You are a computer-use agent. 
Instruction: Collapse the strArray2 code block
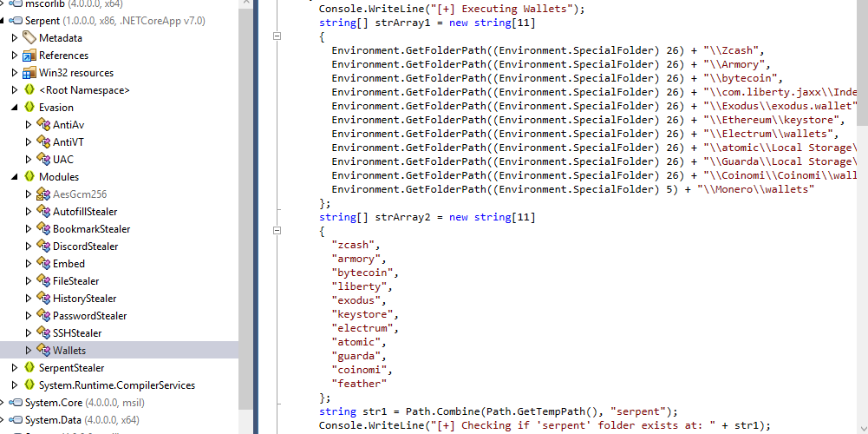coord(277,231)
